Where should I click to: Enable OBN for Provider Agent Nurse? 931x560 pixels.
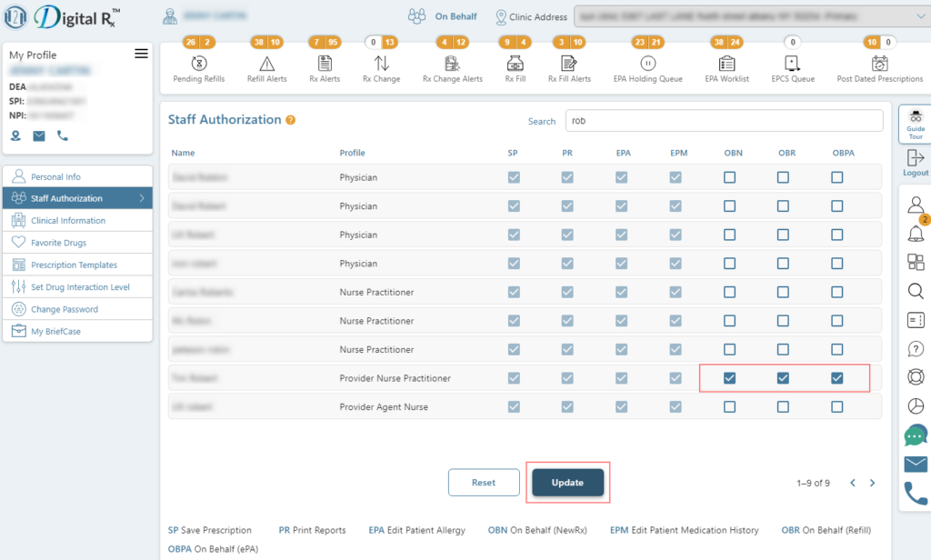coord(729,406)
